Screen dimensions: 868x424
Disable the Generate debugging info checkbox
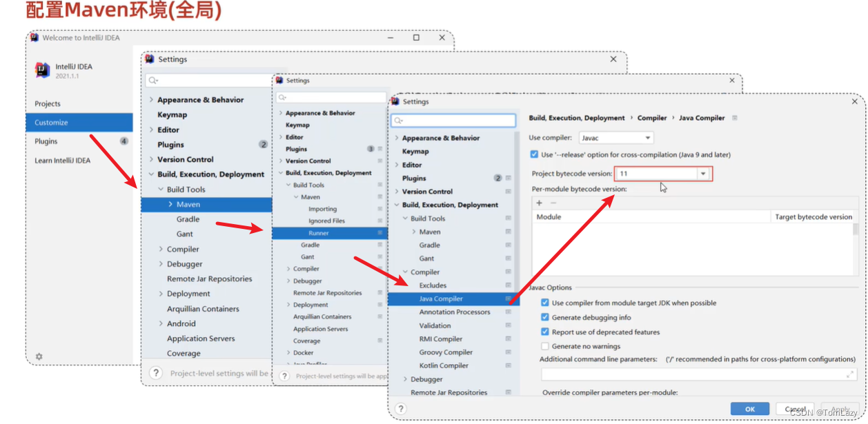pyautogui.click(x=545, y=316)
